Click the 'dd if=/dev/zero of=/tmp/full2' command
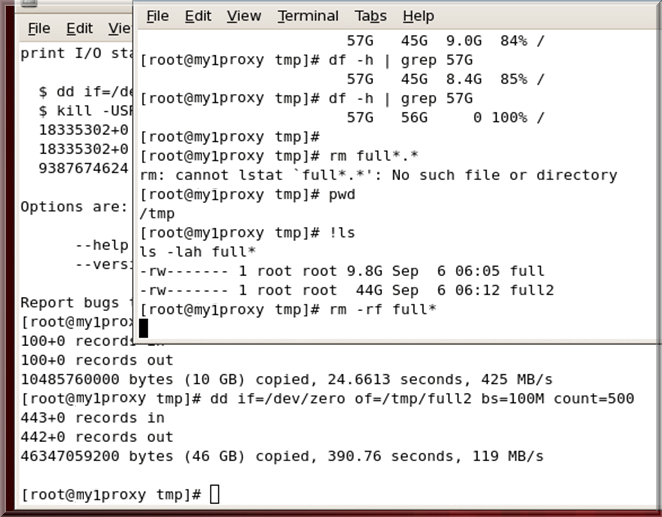 (422, 398)
